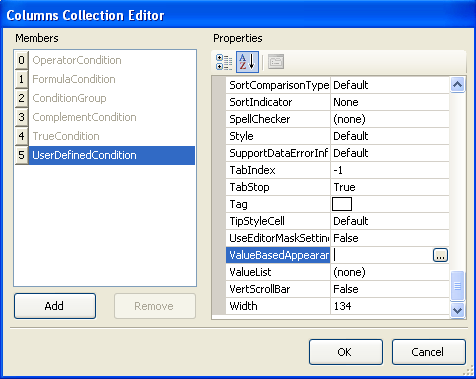Screen dimensions: 476x379
Task: Click the Add member button
Action: pos(55,306)
